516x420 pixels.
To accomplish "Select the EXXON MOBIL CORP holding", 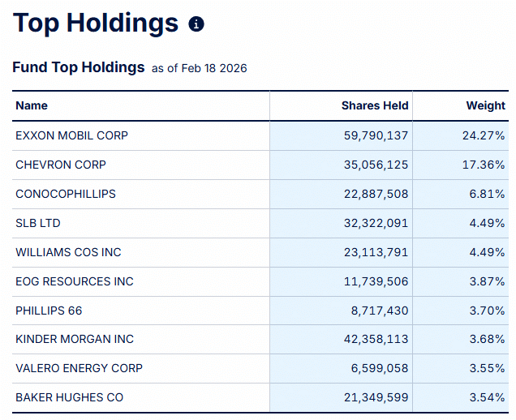I will 71,135.
